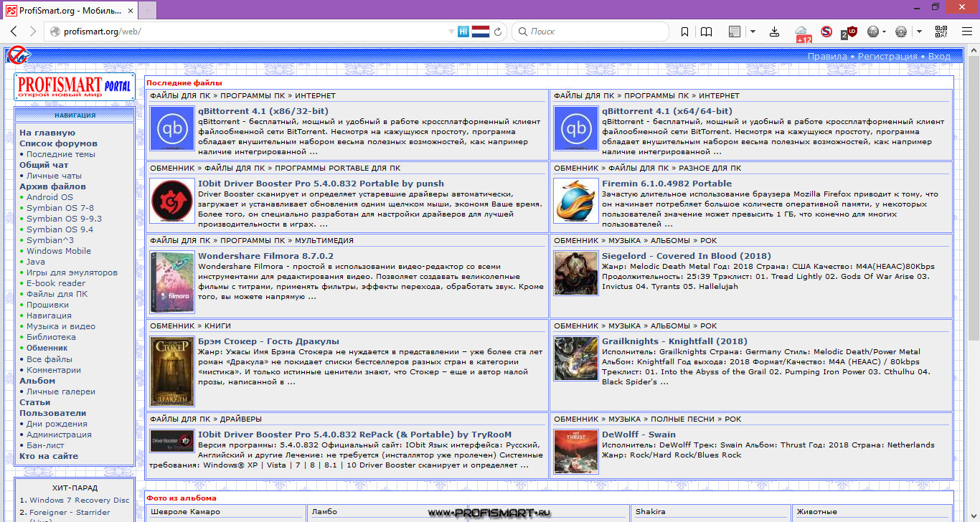Open the QR code generator icon

pos(941,32)
